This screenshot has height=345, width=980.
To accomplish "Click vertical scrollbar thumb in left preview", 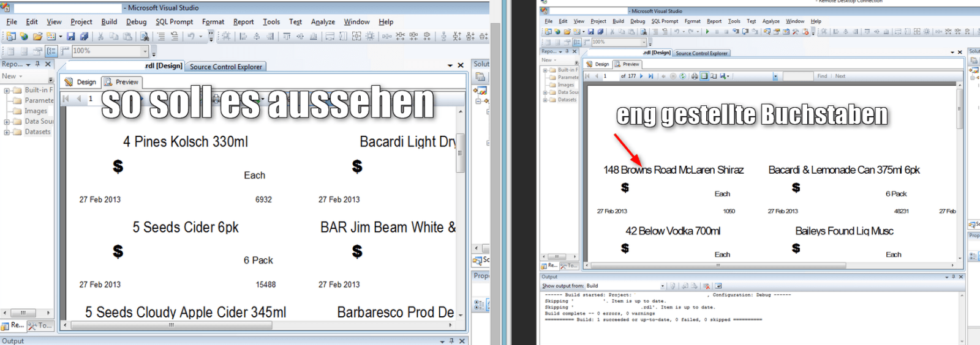I will coord(460,153).
